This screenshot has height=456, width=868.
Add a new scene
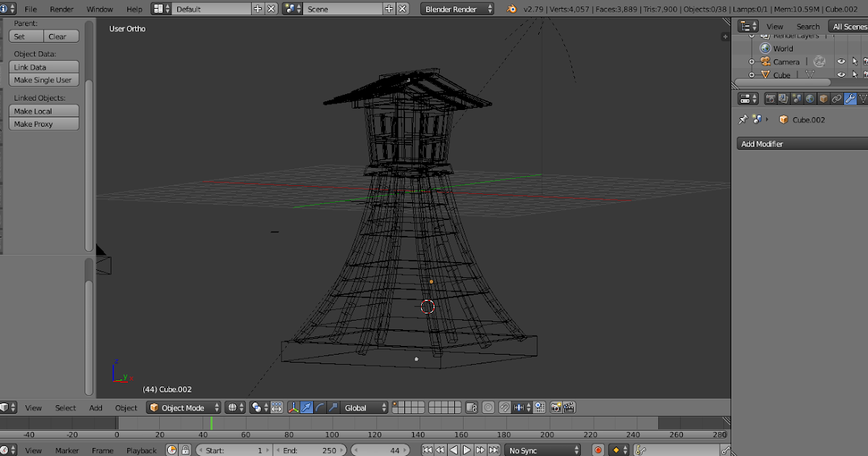(x=390, y=9)
